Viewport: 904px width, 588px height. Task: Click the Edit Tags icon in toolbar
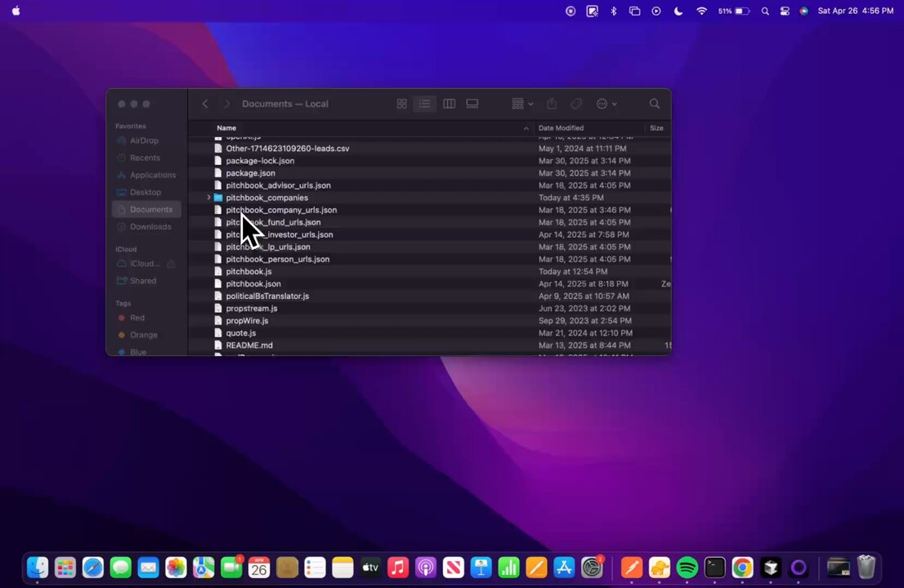[x=576, y=104]
